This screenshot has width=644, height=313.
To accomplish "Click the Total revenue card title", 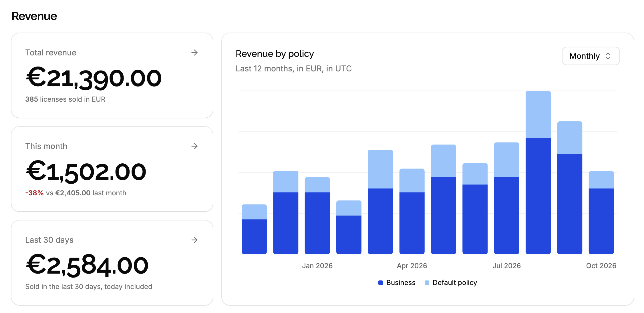I will [51, 53].
